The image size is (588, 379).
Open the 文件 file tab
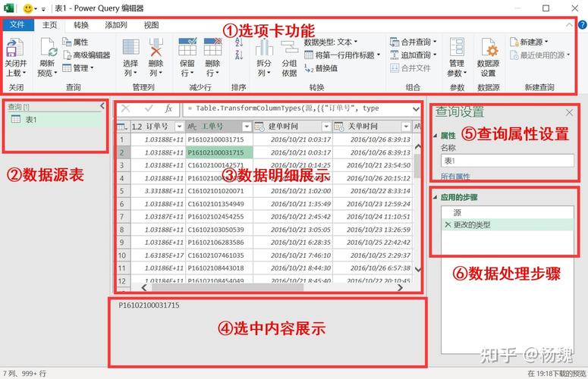pos(17,25)
